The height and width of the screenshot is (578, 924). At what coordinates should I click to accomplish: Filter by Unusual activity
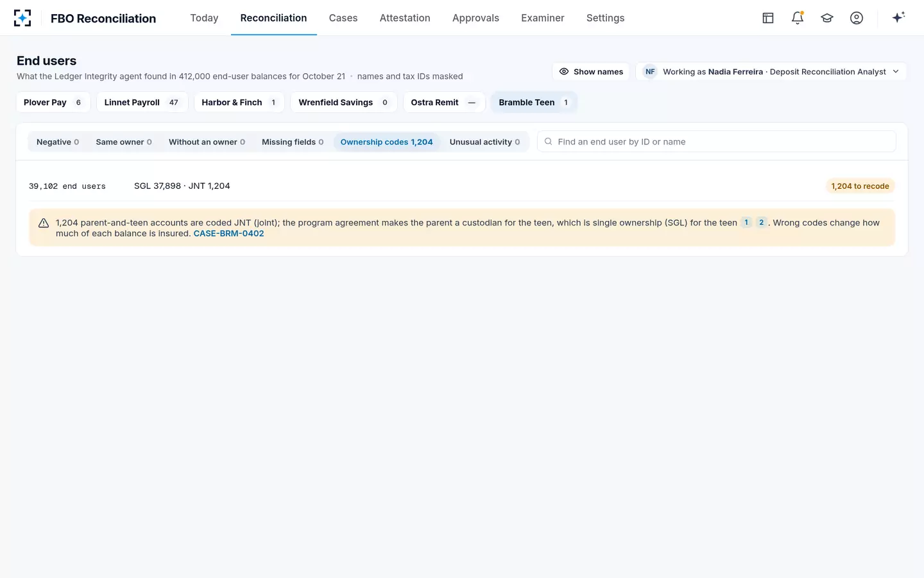point(484,142)
